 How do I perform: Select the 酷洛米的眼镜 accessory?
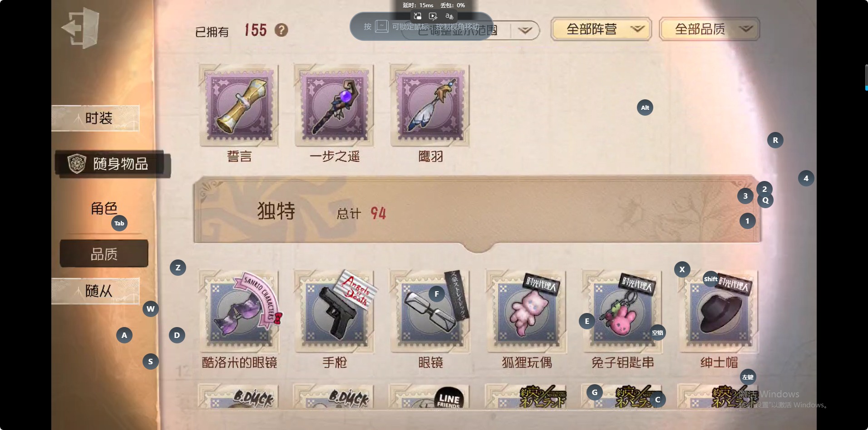(239, 311)
